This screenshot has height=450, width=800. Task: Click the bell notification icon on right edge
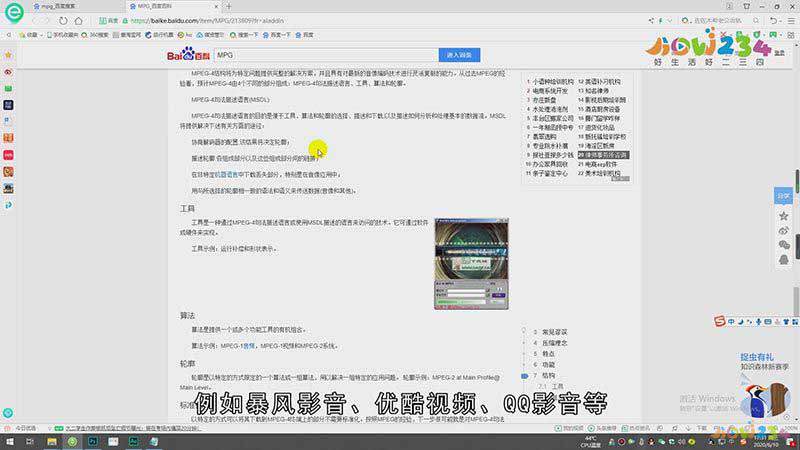[x=784, y=260]
